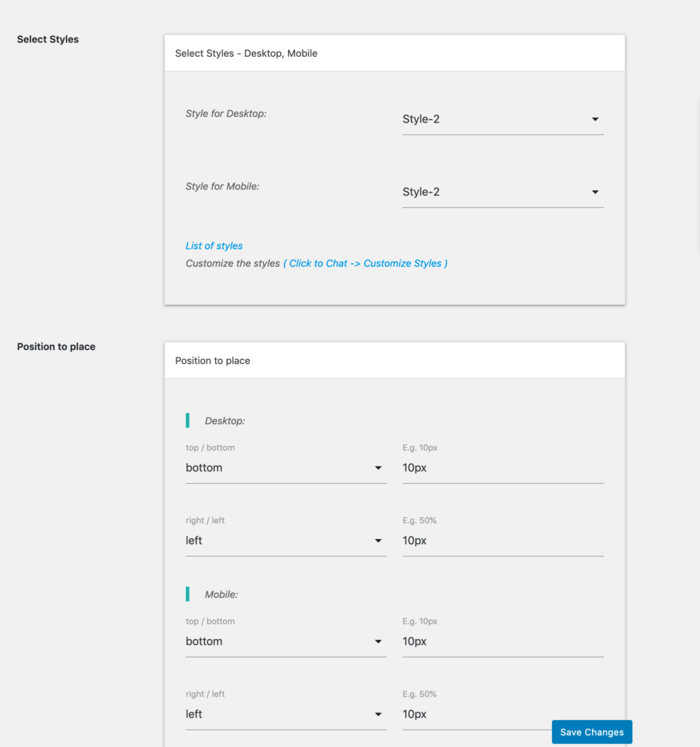This screenshot has height=747, width=700.
Task: Click the Desktop style dropdown arrow icon
Action: coord(595,119)
